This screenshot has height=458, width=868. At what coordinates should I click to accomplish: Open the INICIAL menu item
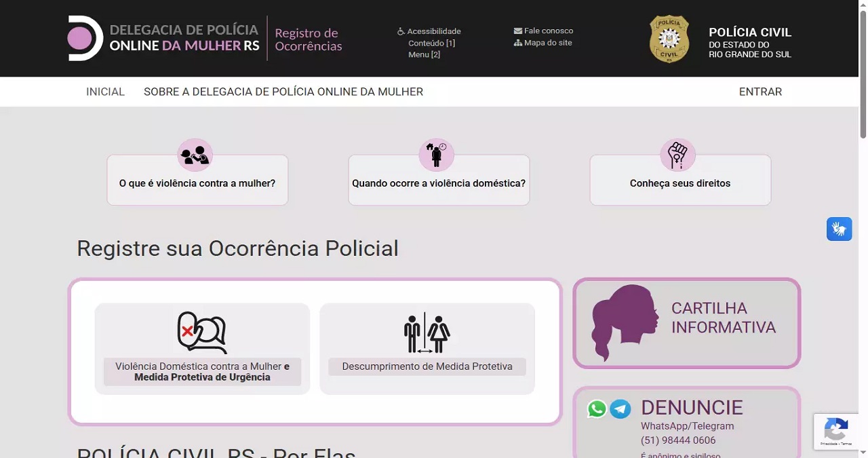tap(105, 92)
